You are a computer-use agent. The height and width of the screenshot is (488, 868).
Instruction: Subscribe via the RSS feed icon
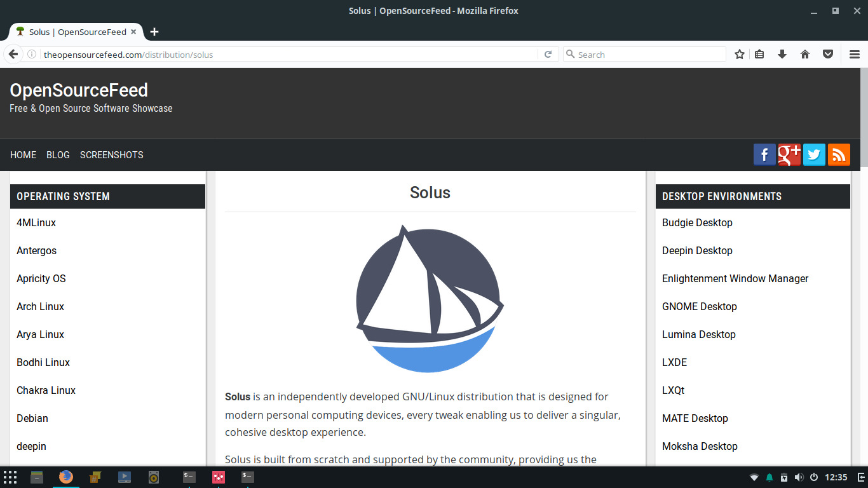839,154
